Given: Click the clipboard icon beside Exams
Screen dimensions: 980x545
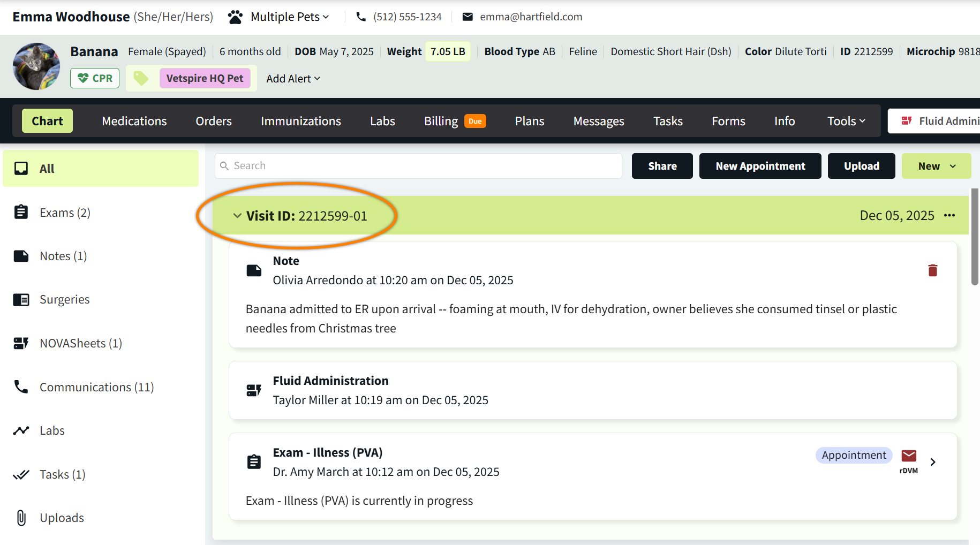Looking at the screenshot, I should (x=21, y=212).
